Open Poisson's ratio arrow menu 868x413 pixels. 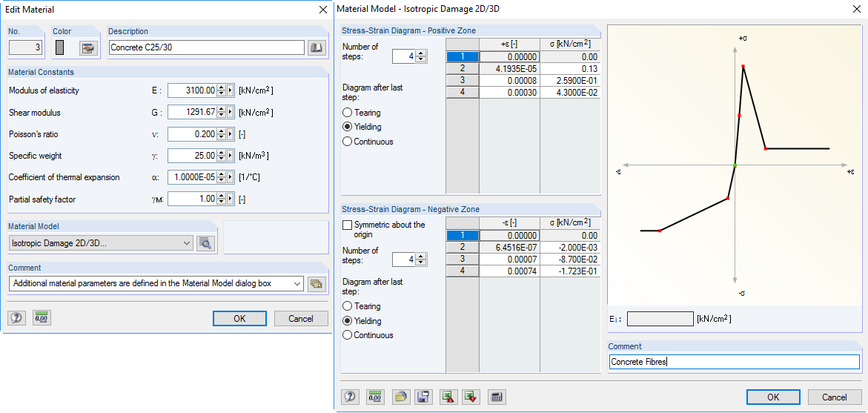coord(231,134)
